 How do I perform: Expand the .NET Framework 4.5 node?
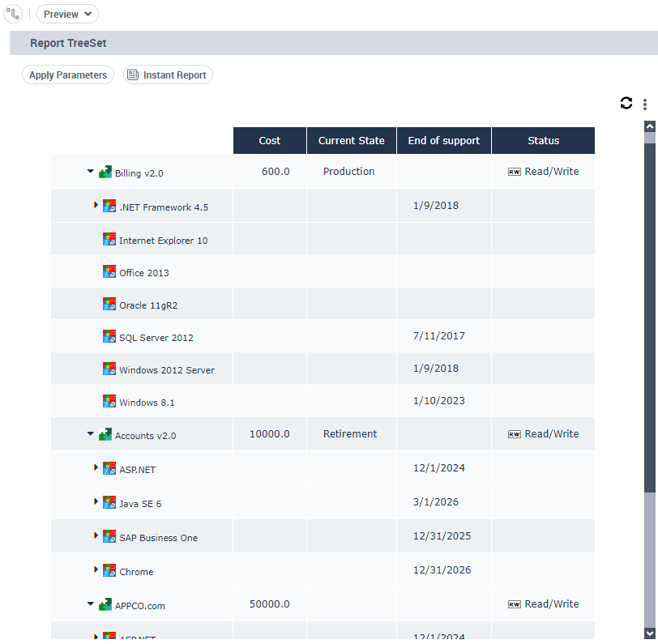pos(96,206)
